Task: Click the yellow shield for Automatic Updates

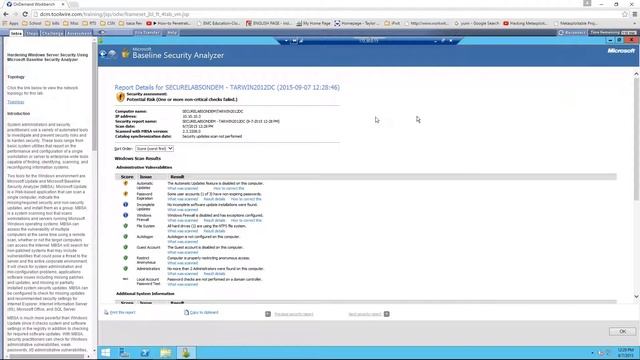Action: click(126, 184)
